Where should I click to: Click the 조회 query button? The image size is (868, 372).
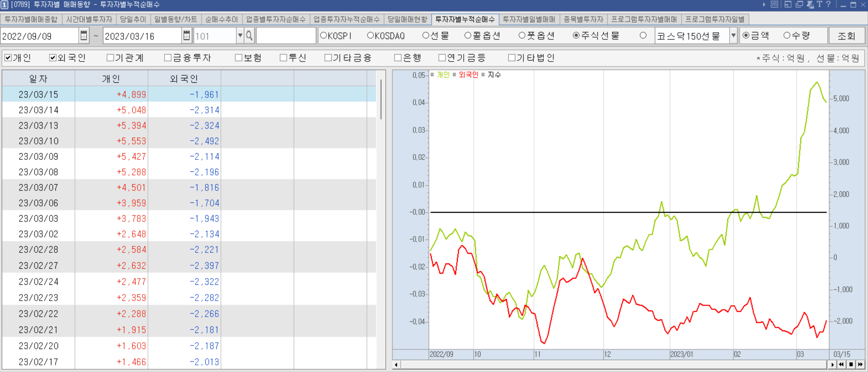[847, 36]
